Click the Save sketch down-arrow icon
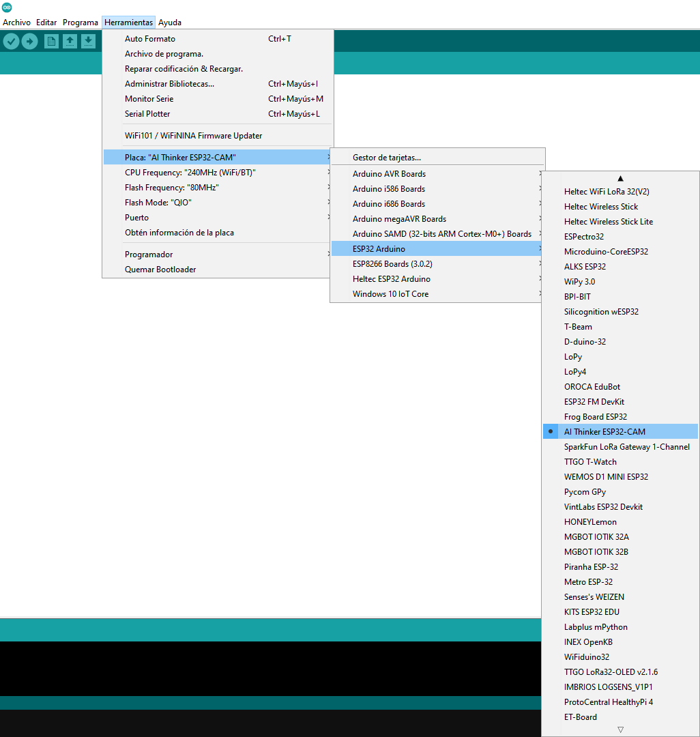This screenshot has width=700, height=737. [x=88, y=42]
